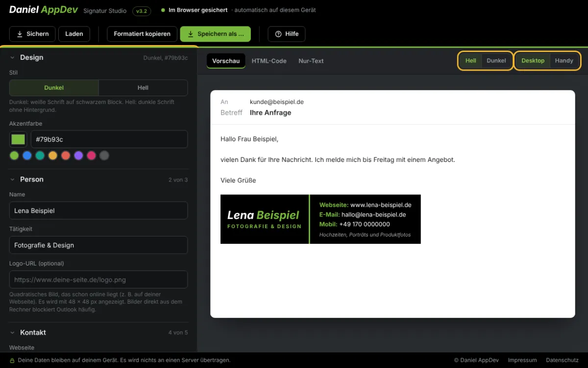Click hallo@lena-beispiel.de in the signature
588x368 pixels.
(374, 214)
